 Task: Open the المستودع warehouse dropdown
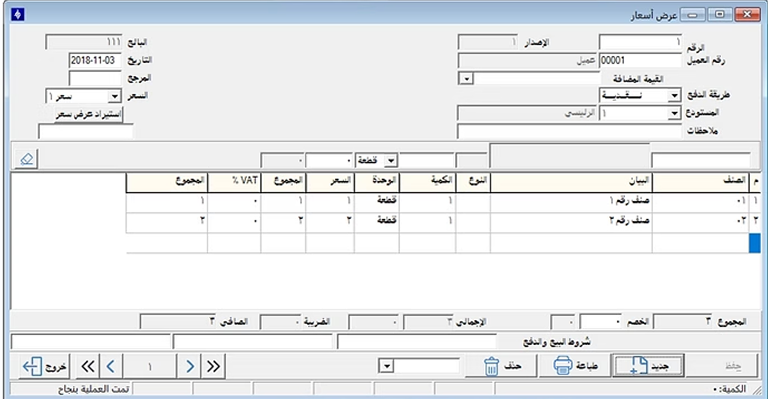(674, 114)
